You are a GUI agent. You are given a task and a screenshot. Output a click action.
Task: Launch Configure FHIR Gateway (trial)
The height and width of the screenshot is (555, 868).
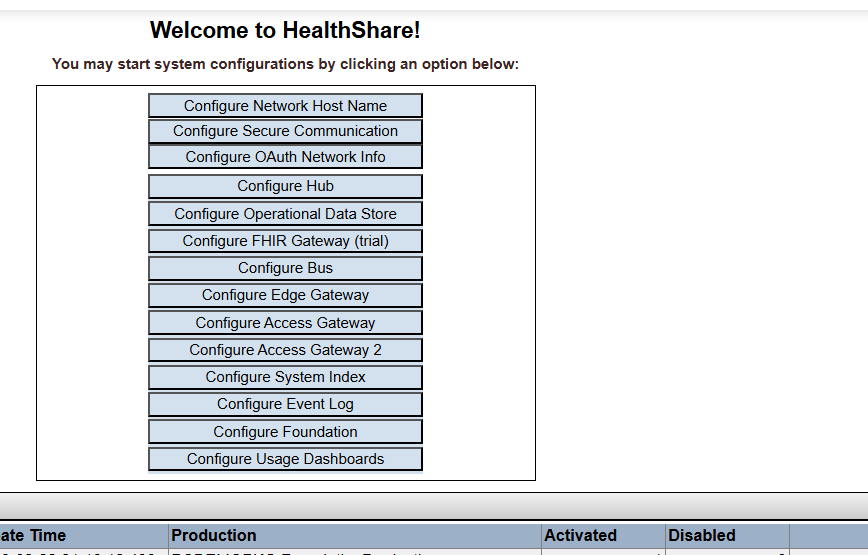click(x=285, y=241)
